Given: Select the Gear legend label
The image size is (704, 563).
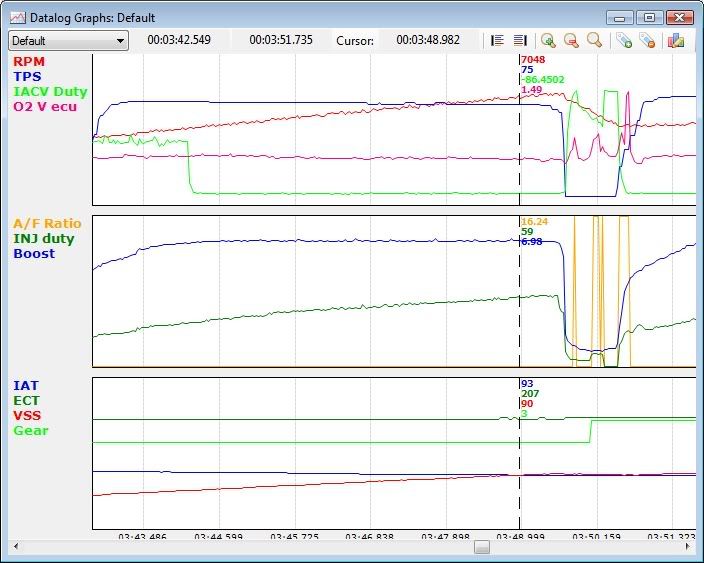Looking at the screenshot, I should [x=31, y=431].
